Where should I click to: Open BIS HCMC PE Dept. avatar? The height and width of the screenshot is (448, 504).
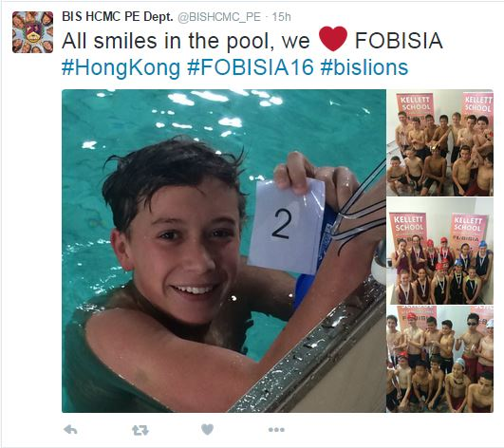[33, 32]
